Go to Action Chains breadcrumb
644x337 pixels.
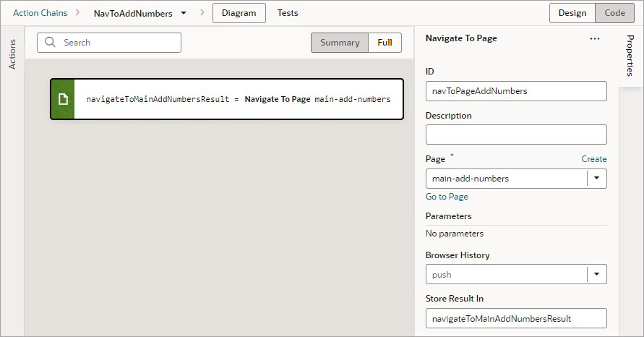[x=40, y=13]
